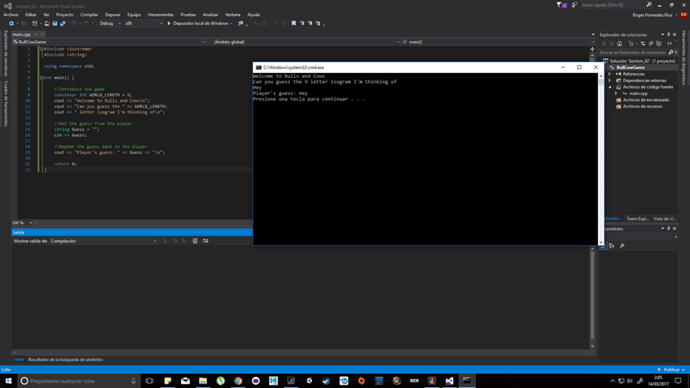690x388 pixels.
Task: Open Resultados de la búsqueda de símbolos tab
Action: (65, 359)
